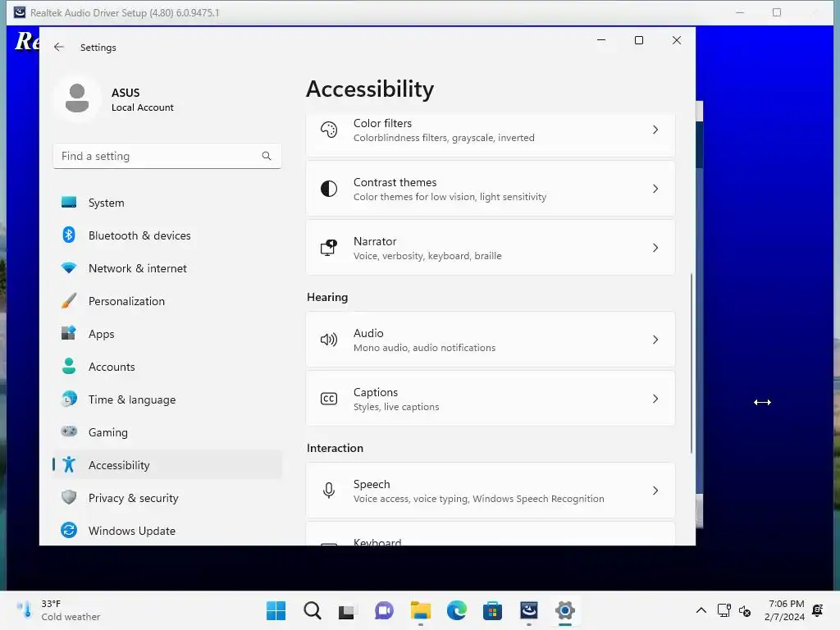The image size is (840, 630).
Task: Click the Speech microphone icon
Action: coord(329,491)
